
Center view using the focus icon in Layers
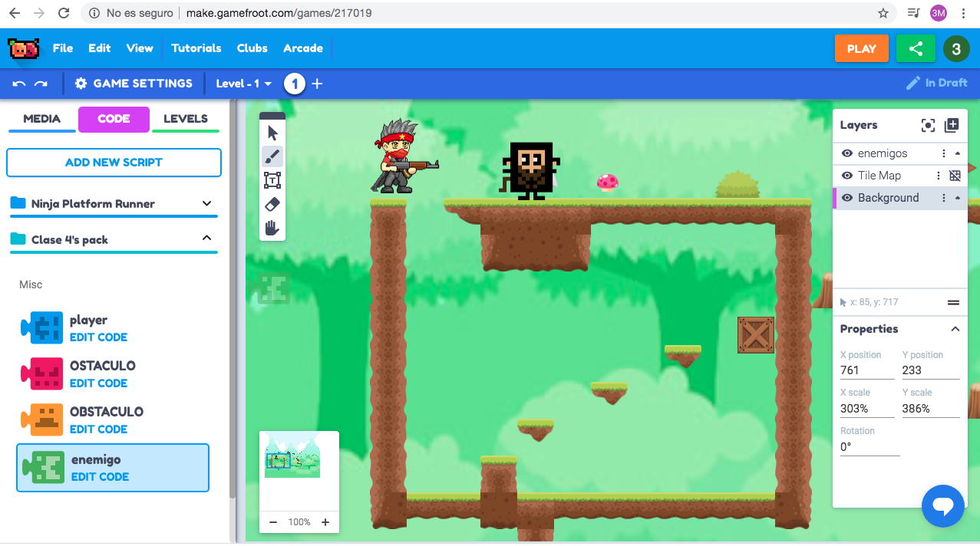coord(928,125)
